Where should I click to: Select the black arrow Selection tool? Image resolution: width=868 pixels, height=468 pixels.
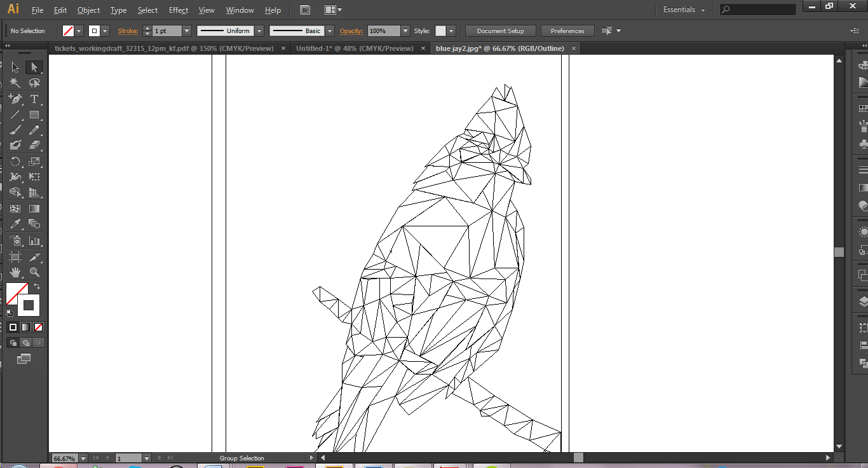(x=15, y=67)
